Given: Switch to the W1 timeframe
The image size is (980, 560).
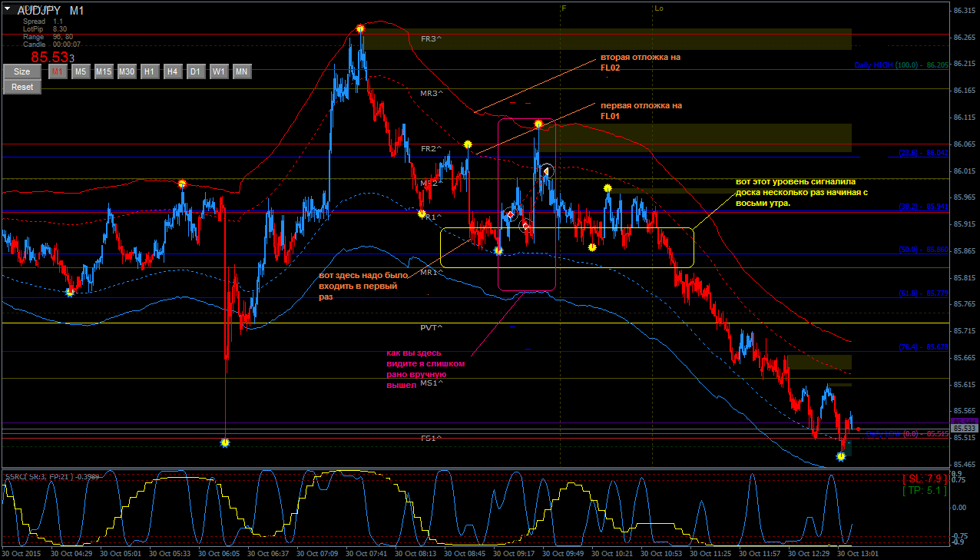Looking at the screenshot, I should (219, 71).
